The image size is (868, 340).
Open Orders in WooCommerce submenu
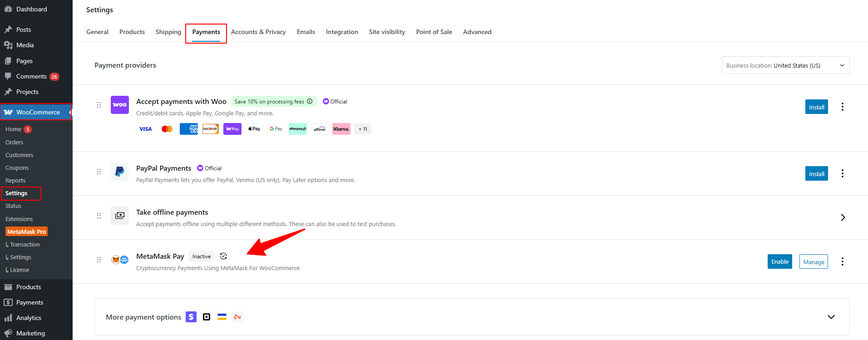tap(14, 142)
